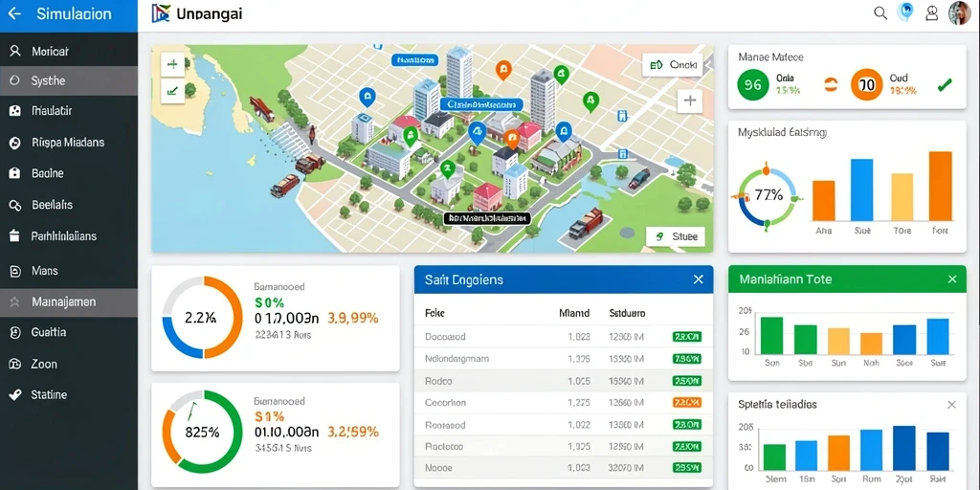Click the 77% circular progress gauge
This screenshot has width=980, height=490.
click(768, 194)
